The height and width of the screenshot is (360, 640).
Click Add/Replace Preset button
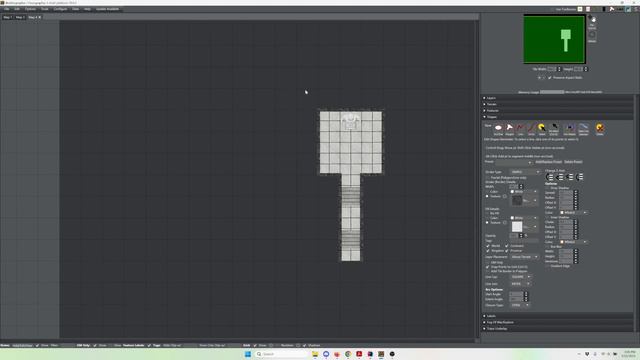[x=548, y=162]
